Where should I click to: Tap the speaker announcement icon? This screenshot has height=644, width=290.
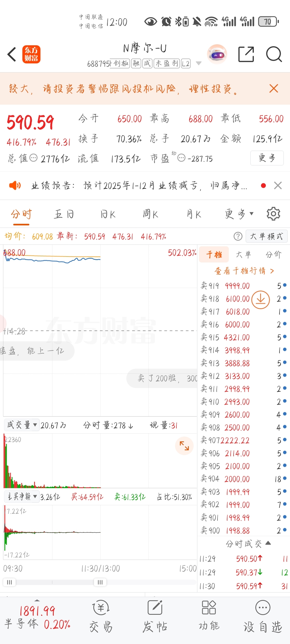click(x=15, y=185)
